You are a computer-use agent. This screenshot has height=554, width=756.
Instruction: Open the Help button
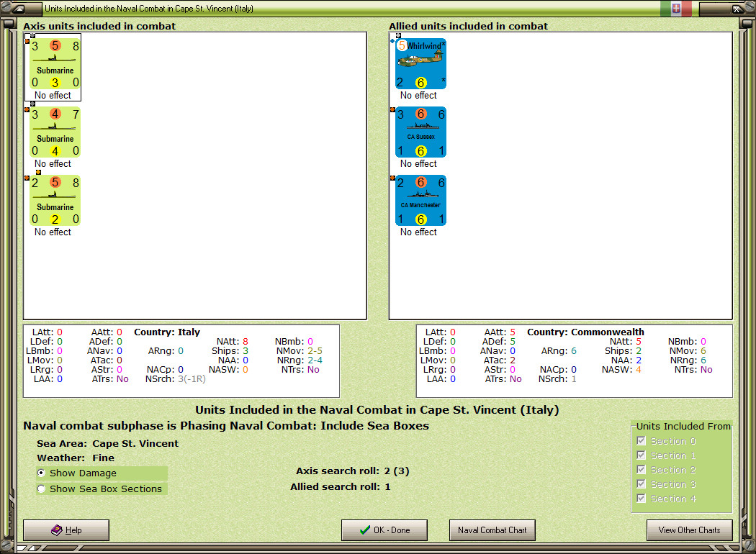[66, 530]
